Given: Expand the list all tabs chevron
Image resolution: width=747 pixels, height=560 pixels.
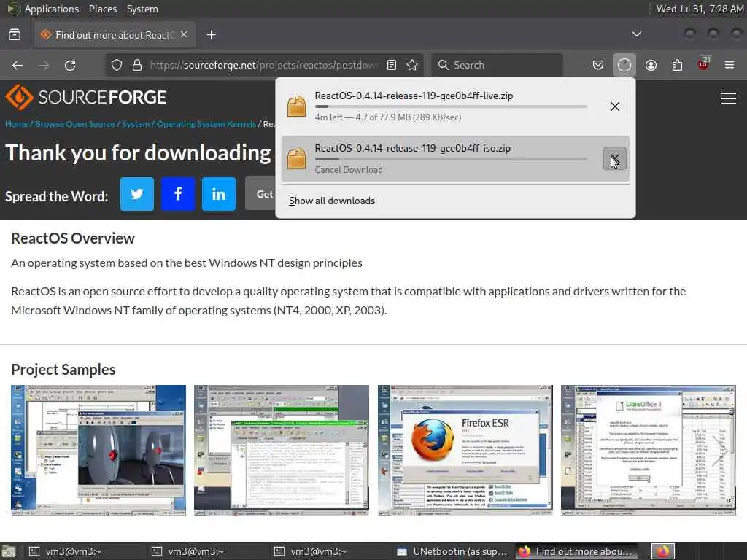Looking at the screenshot, I should [x=636, y=34].
